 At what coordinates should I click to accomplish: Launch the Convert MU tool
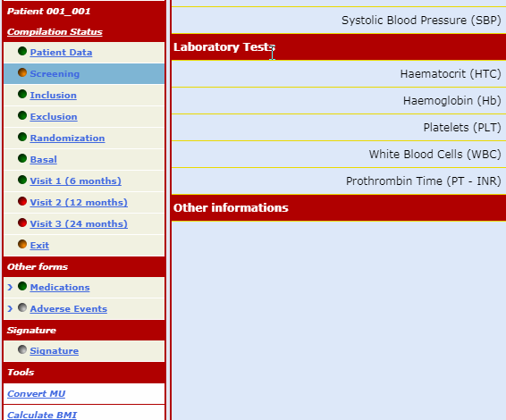[x=36, y=393]
